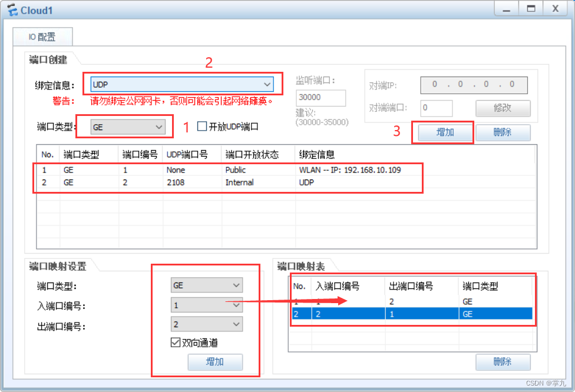Image resolution: width=575 pixels, height=392 pixels.
Task: Click 增加 button in 端口映射设置
Action: 215,362
